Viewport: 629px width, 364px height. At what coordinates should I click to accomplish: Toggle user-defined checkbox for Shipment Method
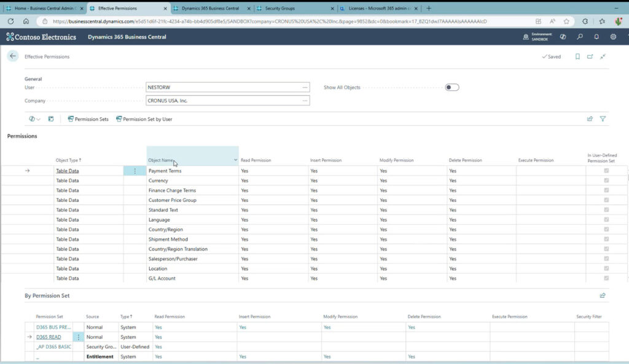606,239
